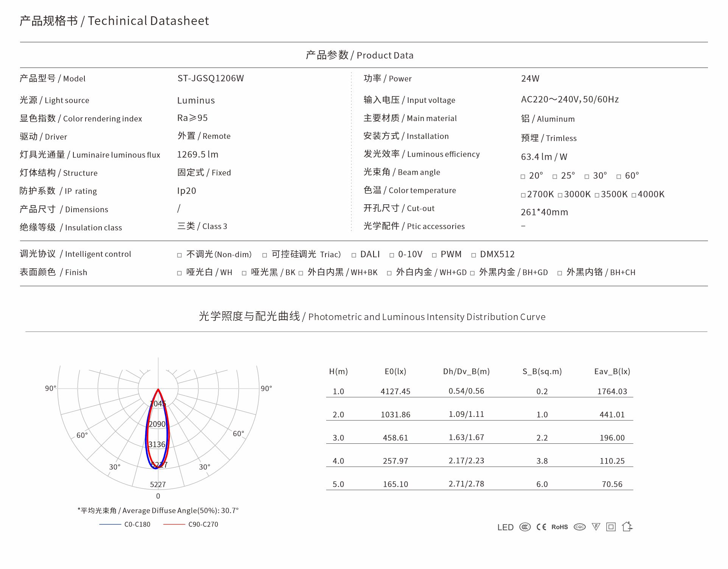Viewport: 728px width, 569px height.
Task: Tick the matte white WH finish checkbox
Action: click(x=179, y=273)
